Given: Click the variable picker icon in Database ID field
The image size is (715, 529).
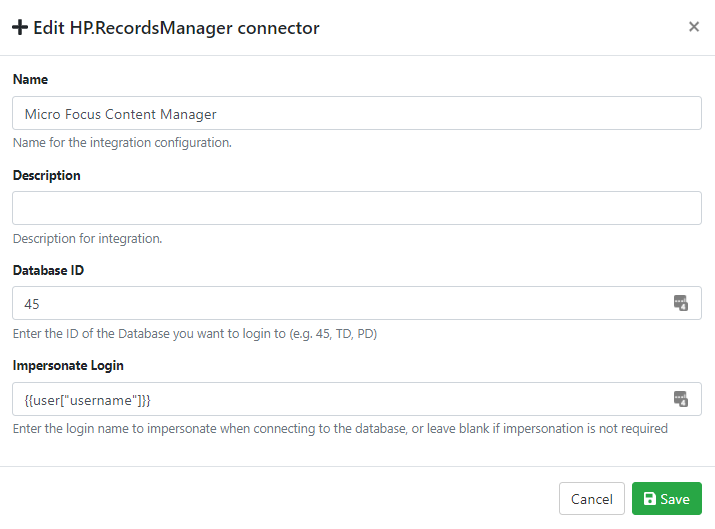Looking at the screenshot, I should point(681,304).
